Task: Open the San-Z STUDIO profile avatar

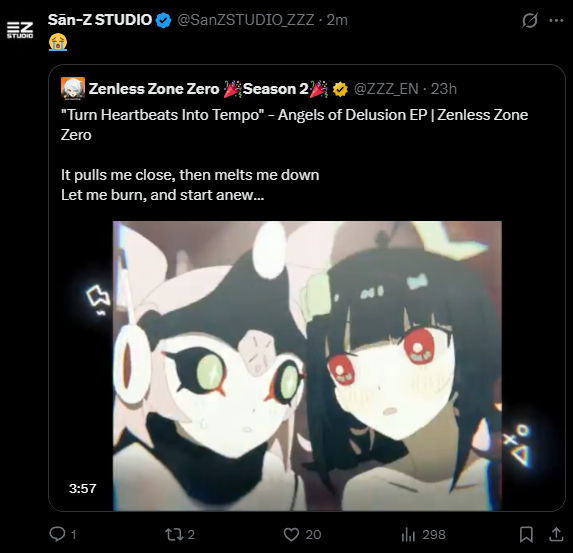Action: pos(20,30)
